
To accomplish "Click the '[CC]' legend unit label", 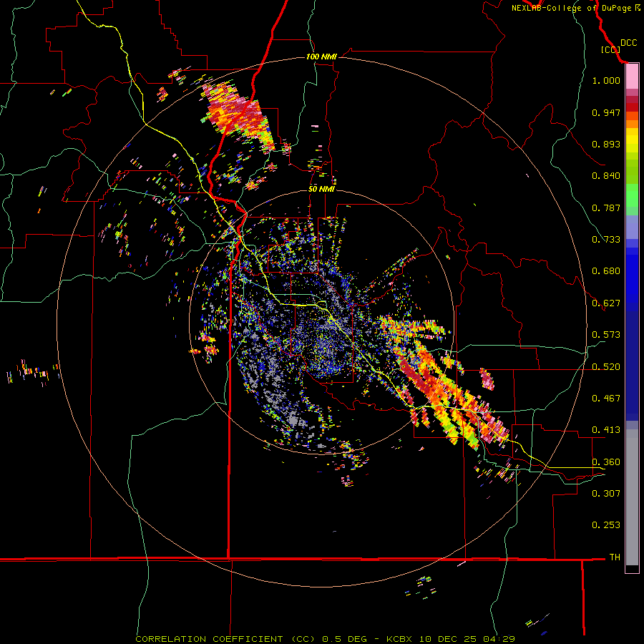I will point(610,49).
